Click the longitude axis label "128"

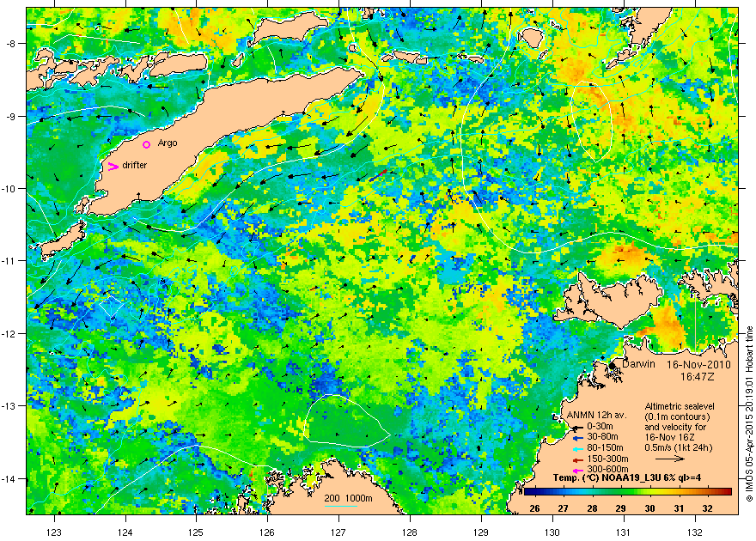click(410, 532)
